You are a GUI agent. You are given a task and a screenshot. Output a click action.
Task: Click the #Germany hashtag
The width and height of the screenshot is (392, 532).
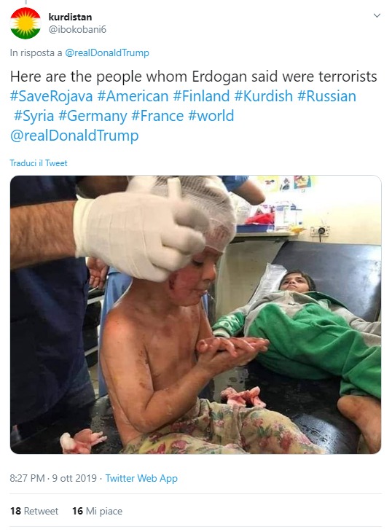(93, 116)
